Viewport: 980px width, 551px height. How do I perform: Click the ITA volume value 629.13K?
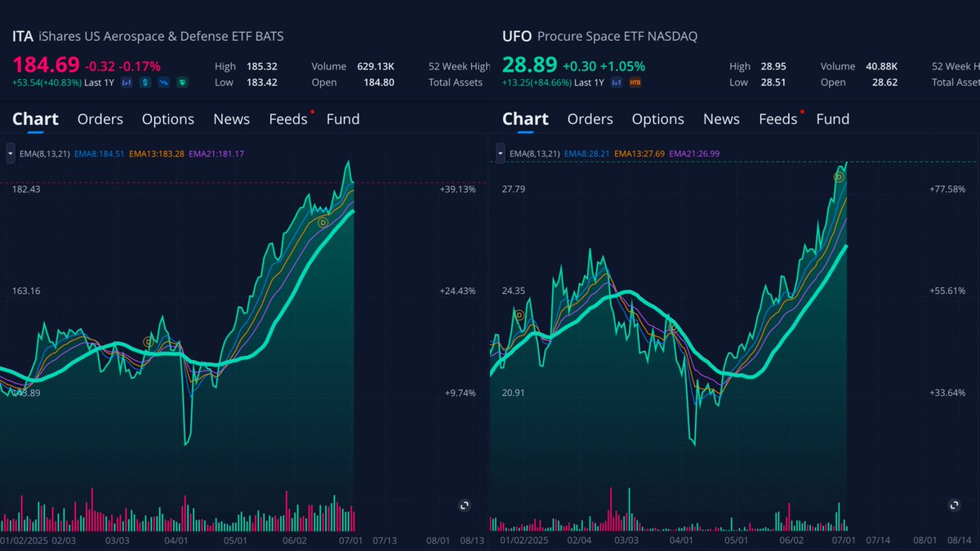[x=376, y=66]
